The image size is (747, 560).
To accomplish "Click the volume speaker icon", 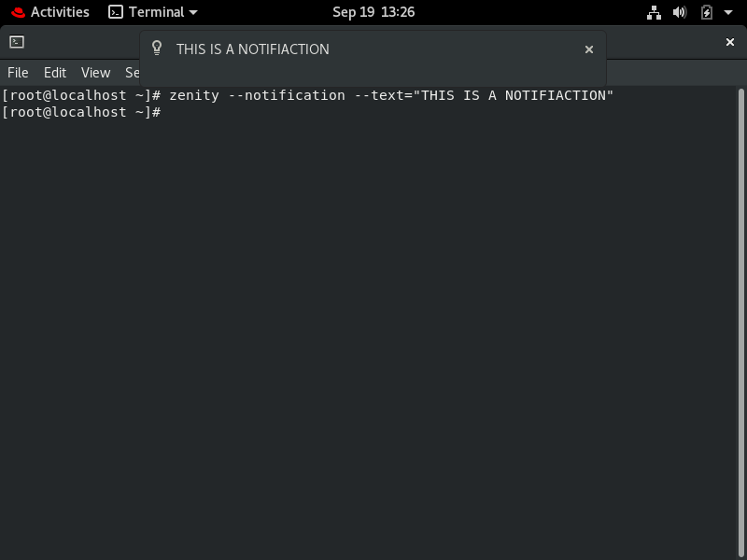I will [x=680, y=12].
